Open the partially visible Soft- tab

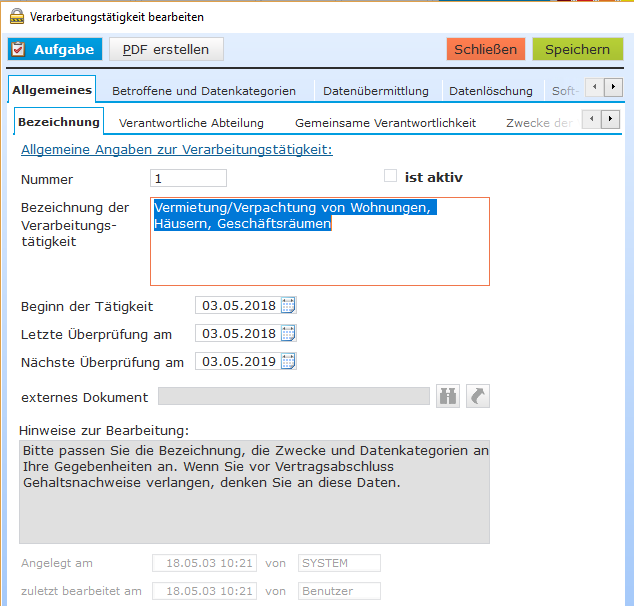565,91
